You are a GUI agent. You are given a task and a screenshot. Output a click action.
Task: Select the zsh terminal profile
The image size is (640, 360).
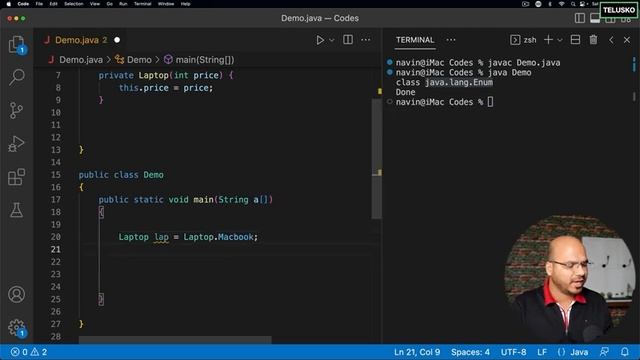[523, 40]
